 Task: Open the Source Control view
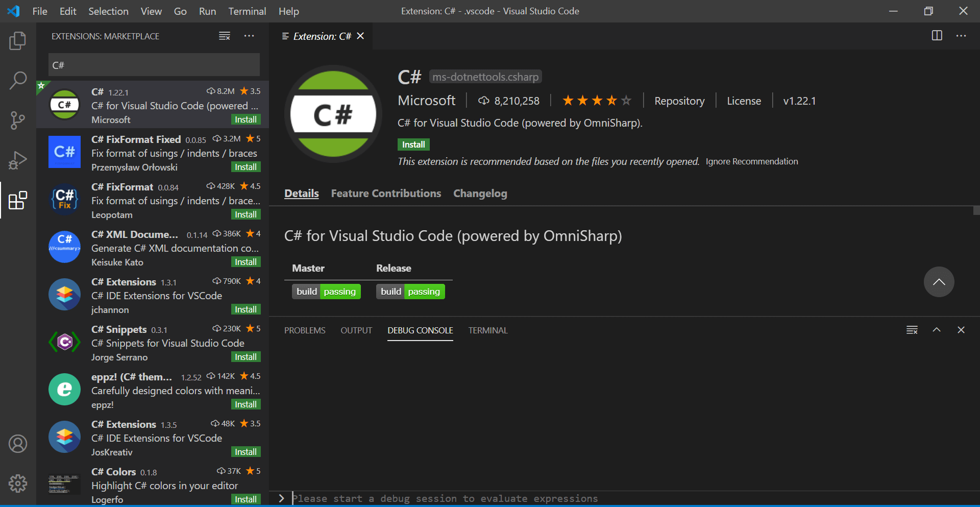[18, 120]
